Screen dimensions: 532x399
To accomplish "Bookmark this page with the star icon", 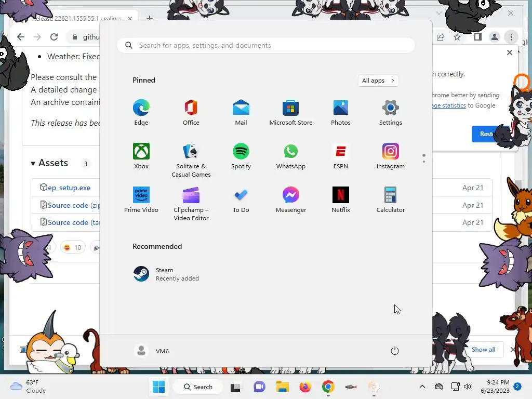I will tap(457, 37).
